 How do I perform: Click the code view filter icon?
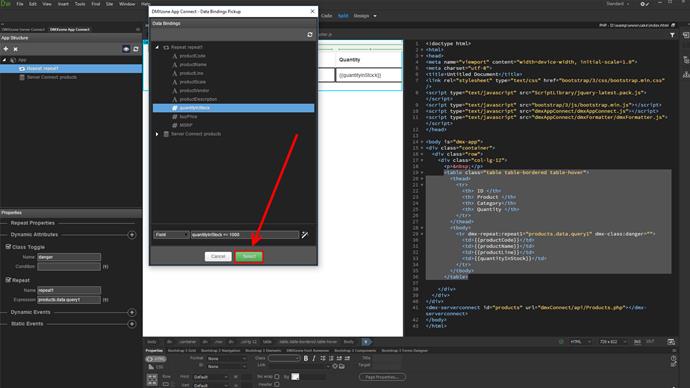[x=672, y=35]
